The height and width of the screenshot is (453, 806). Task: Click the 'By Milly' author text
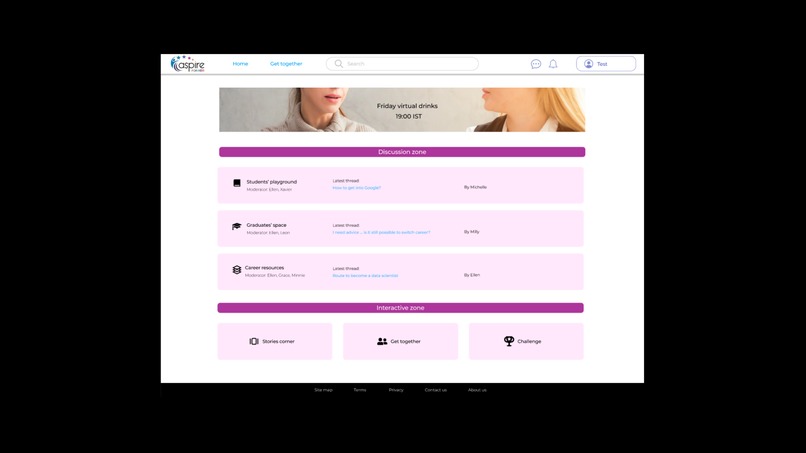click(472, 232)
